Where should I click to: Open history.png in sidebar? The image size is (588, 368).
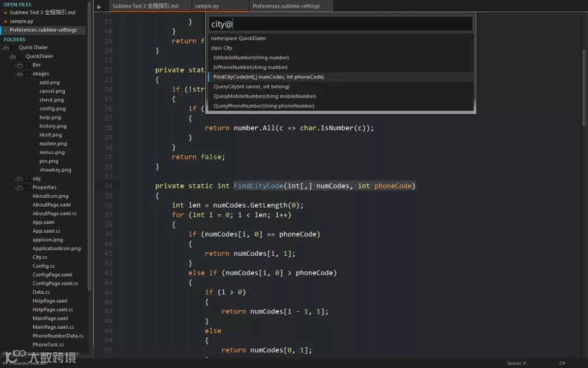coord(53,126)
